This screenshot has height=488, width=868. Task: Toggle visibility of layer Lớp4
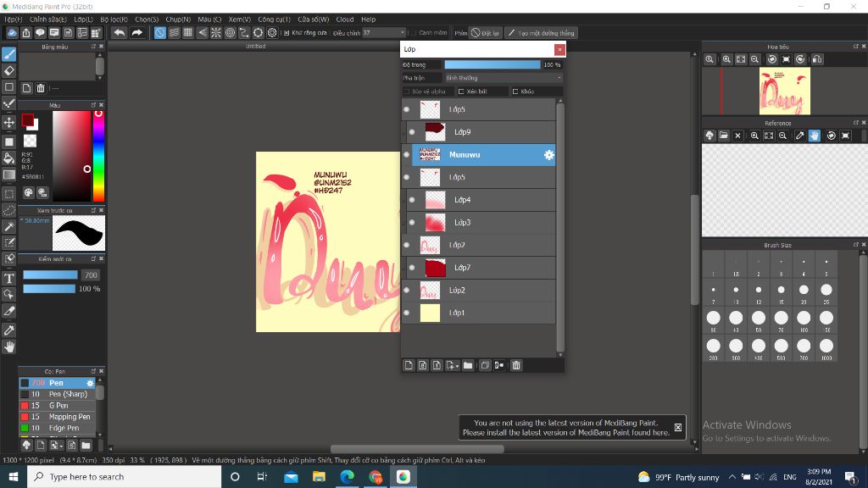tap(412, 200)
